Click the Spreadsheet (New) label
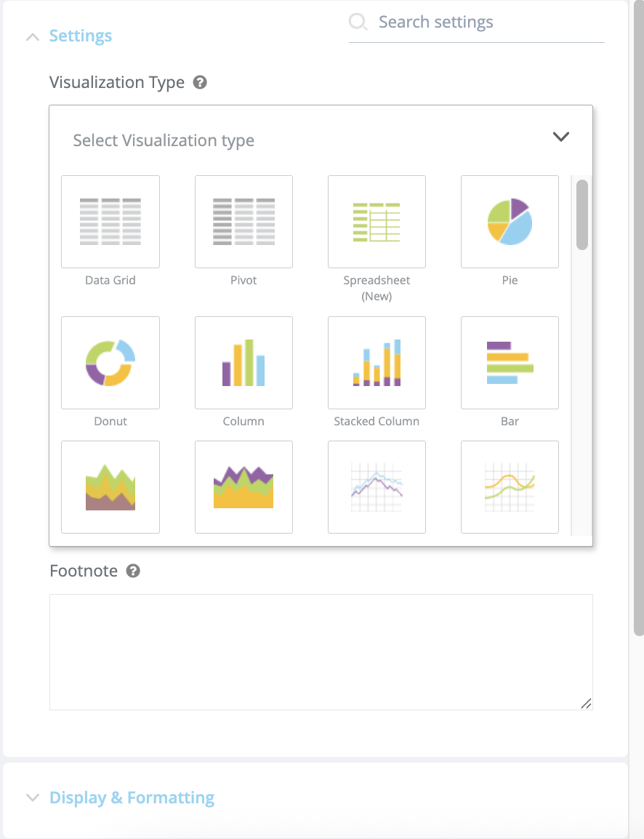Viewport: 644px width, 839px height. click(x=377, y=289)
